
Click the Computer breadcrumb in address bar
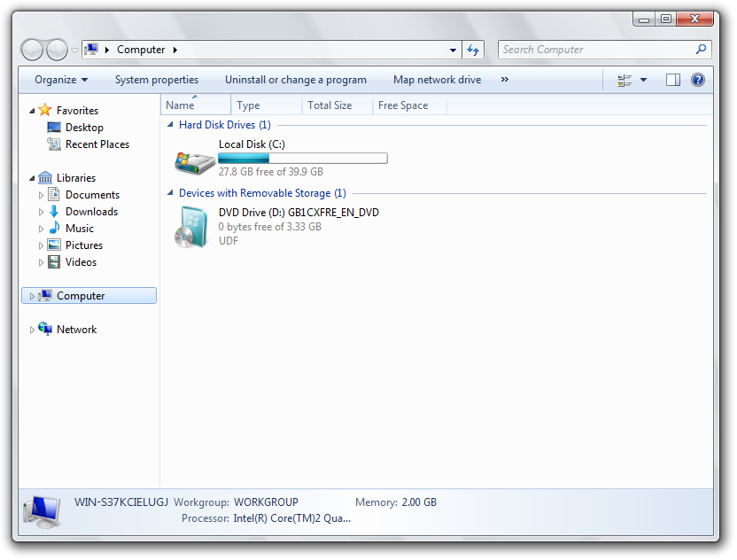pos(141,50)
